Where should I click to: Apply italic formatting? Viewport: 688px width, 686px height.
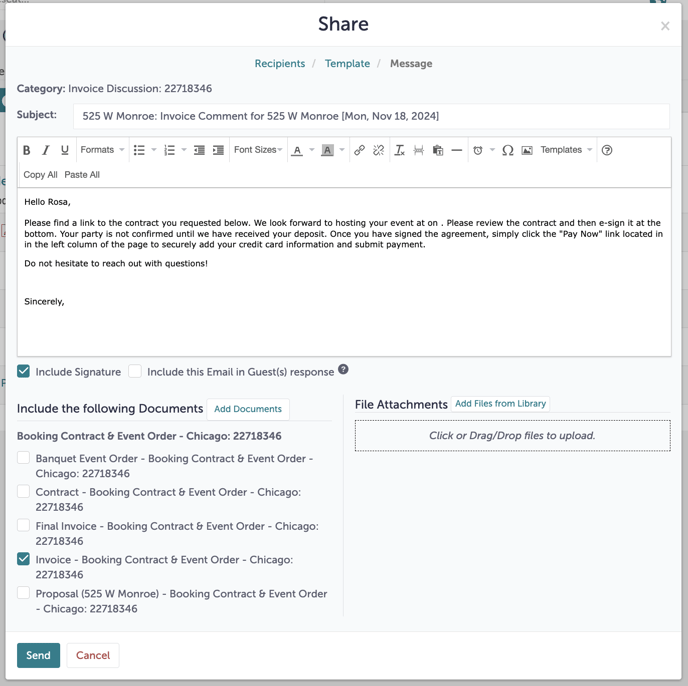tap(46, 150)
